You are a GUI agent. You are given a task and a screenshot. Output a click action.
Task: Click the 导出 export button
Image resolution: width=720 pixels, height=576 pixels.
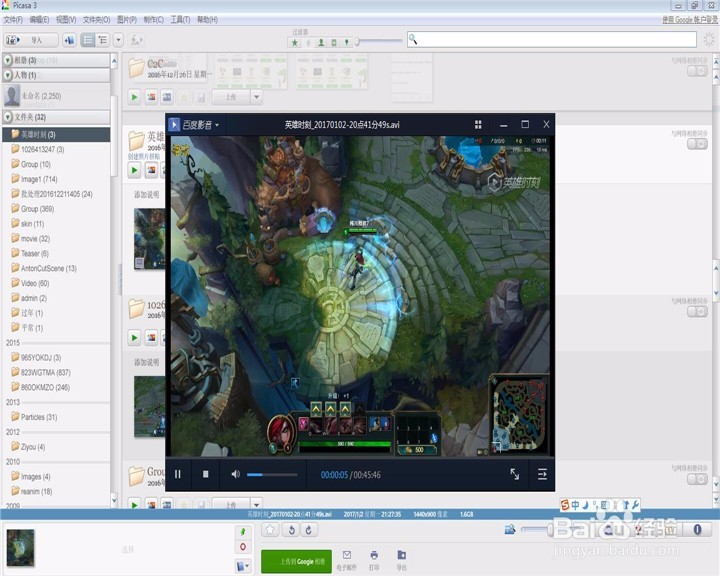401,560
